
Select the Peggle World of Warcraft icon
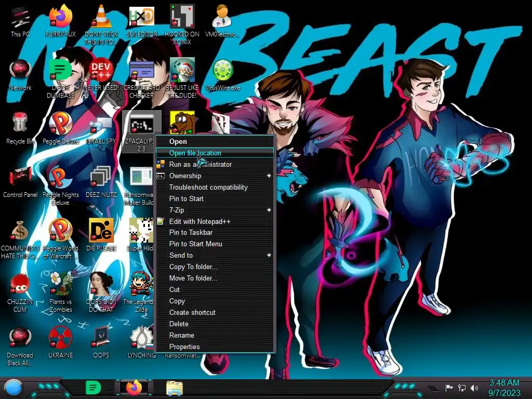coord(60,240)
